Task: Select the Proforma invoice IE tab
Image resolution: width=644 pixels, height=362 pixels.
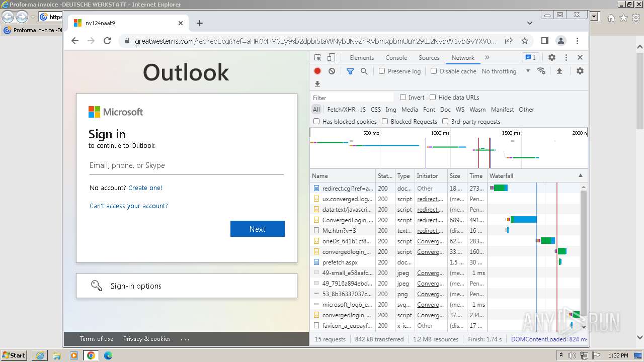Action: [33, 30]
